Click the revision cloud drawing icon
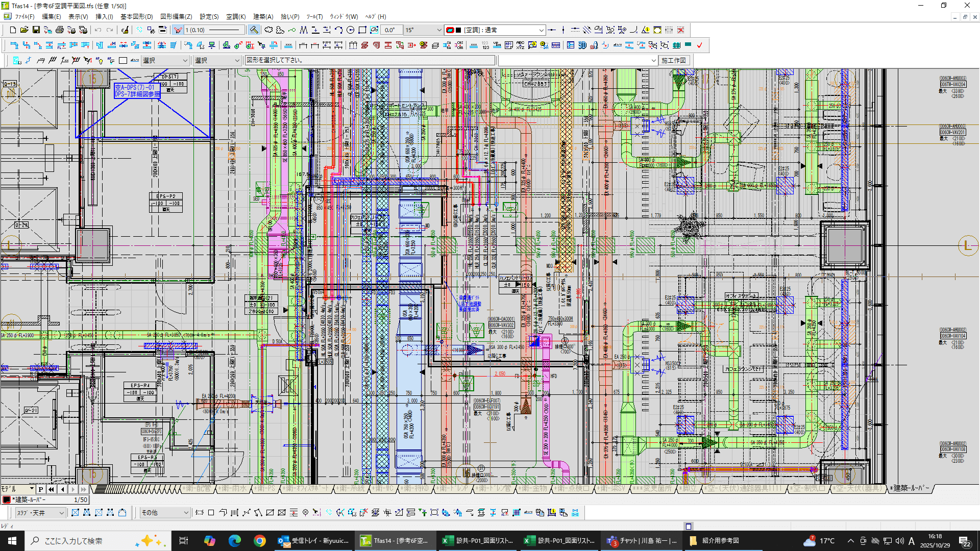This screenshot has width=980, height=551. pyautogui.click(x=268, y=30)
